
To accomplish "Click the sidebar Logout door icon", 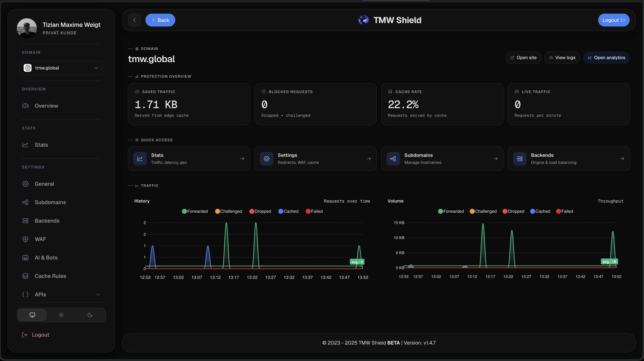I will coord(25,335).
